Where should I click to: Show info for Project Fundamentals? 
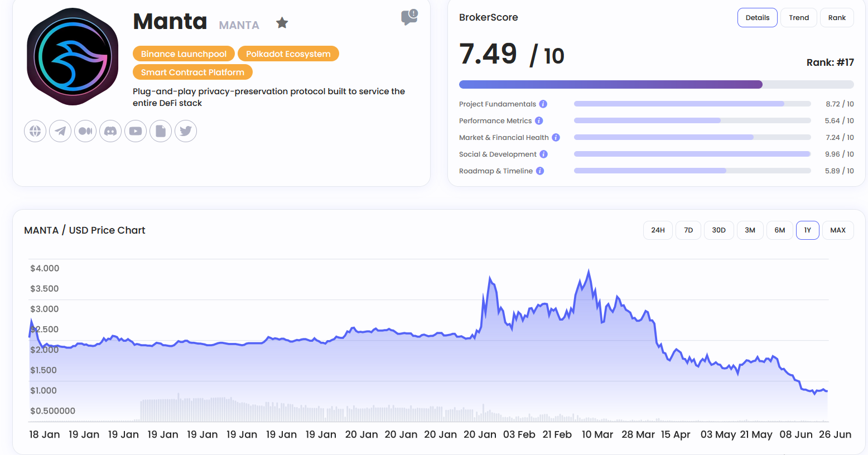[x=543, y=104]
